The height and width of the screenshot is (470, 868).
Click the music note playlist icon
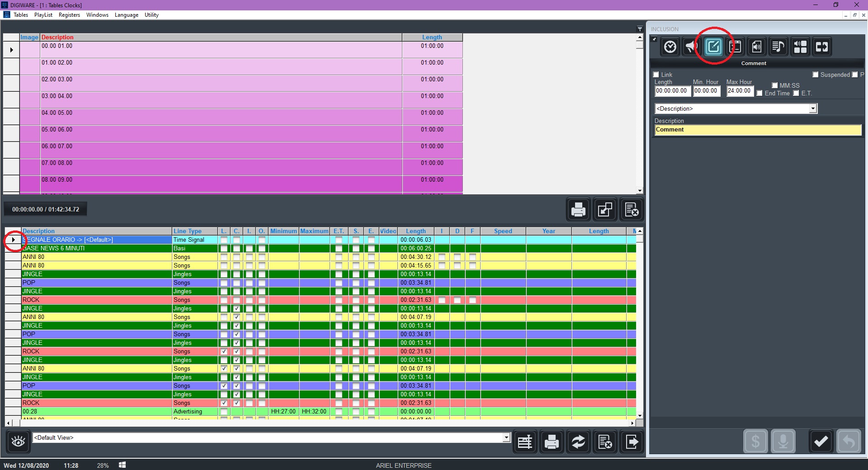(778, 47)
